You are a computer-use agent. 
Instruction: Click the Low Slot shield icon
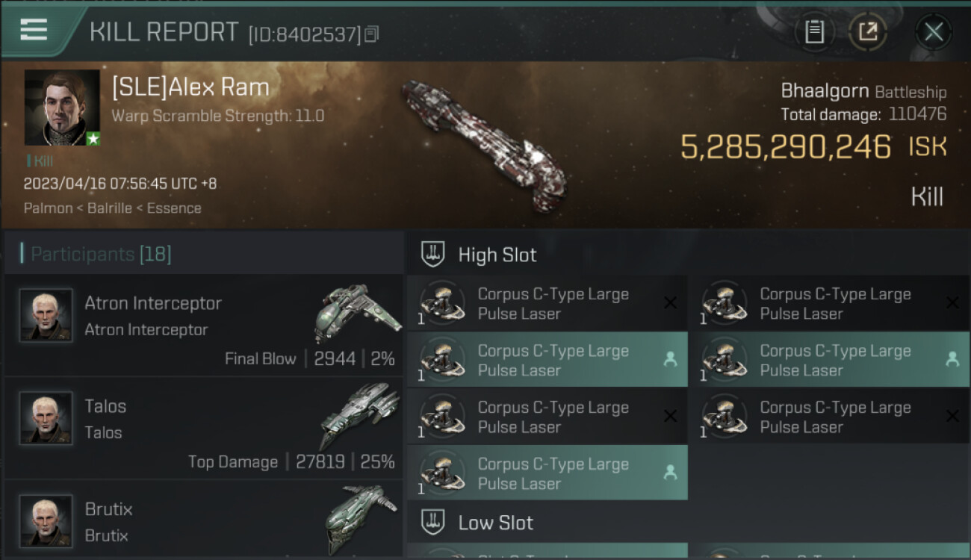[433, 523]
